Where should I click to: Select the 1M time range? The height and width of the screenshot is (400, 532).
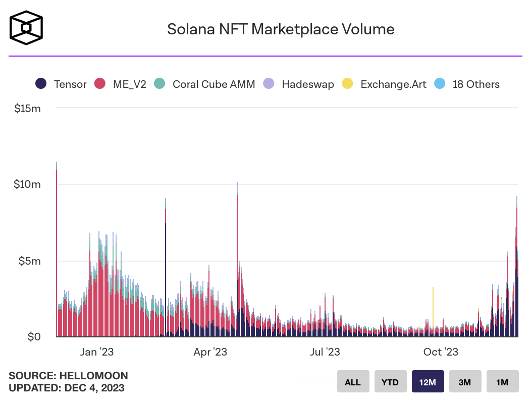[502, 382]
